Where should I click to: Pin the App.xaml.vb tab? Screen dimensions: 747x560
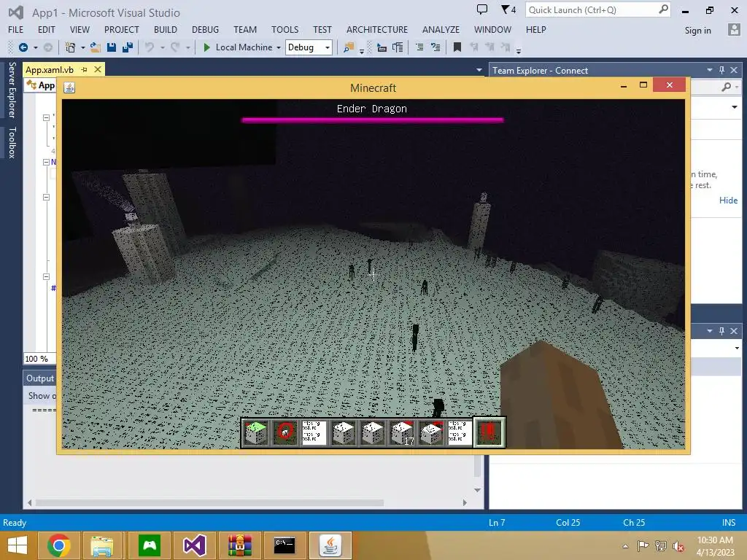[85, 69]
